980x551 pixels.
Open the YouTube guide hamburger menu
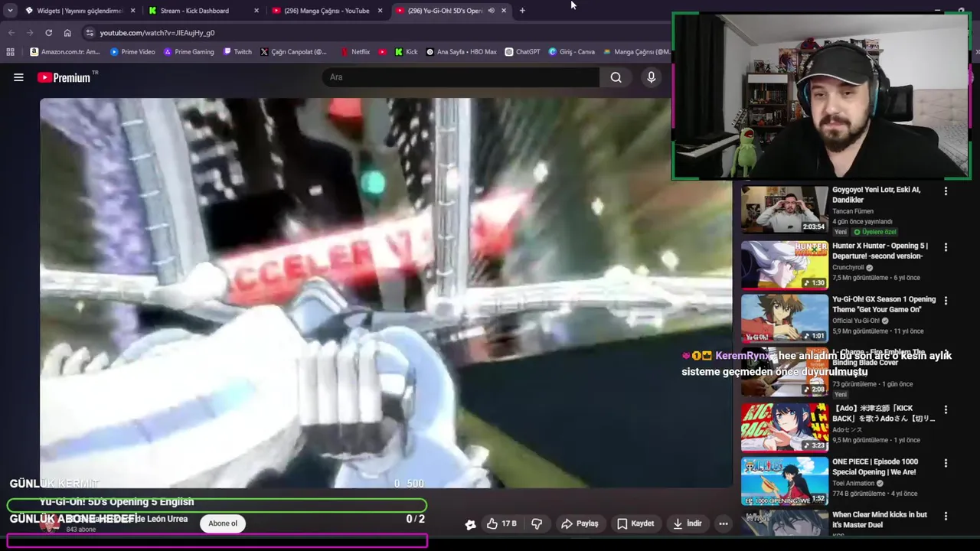(x=18, y=77)
